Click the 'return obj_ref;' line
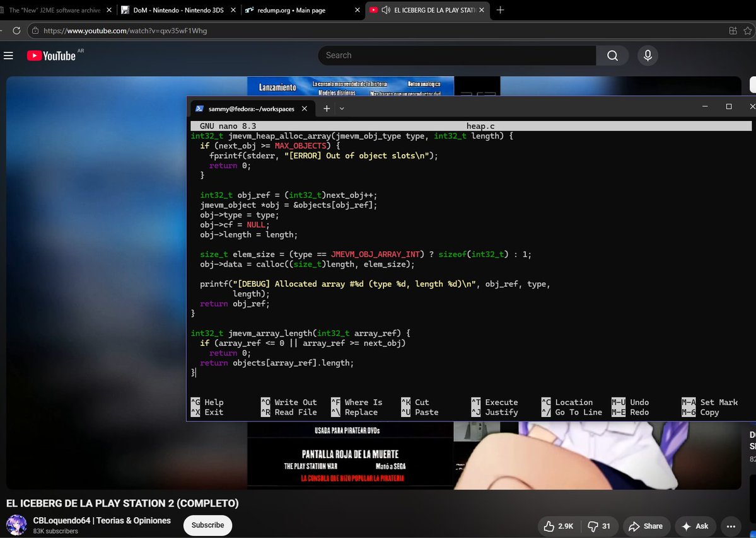 (235, 304)
